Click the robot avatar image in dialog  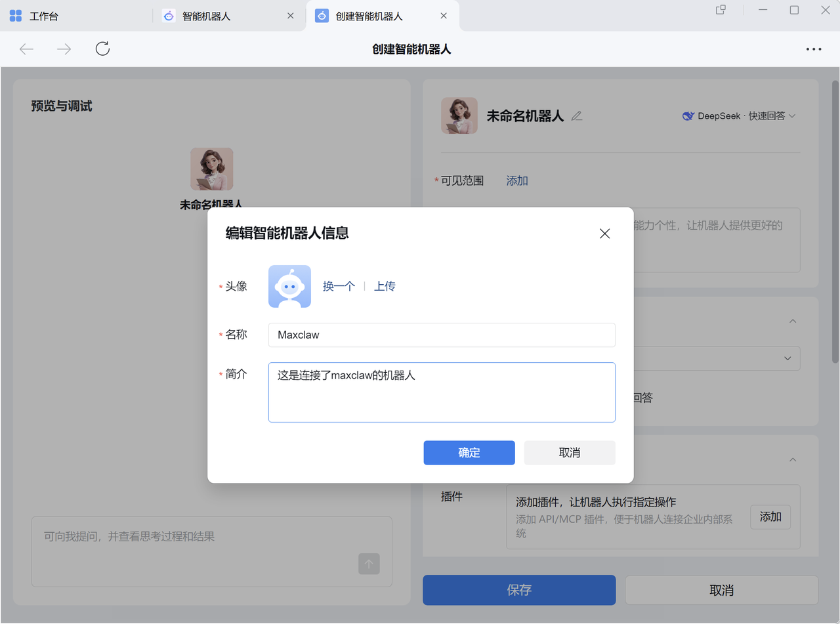(289, 286)
